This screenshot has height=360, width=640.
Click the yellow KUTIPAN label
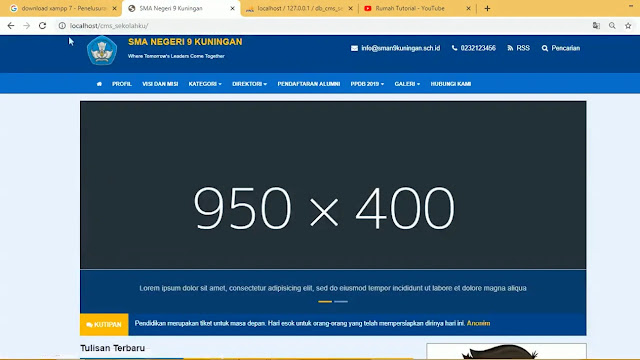[x=104, y=324]
